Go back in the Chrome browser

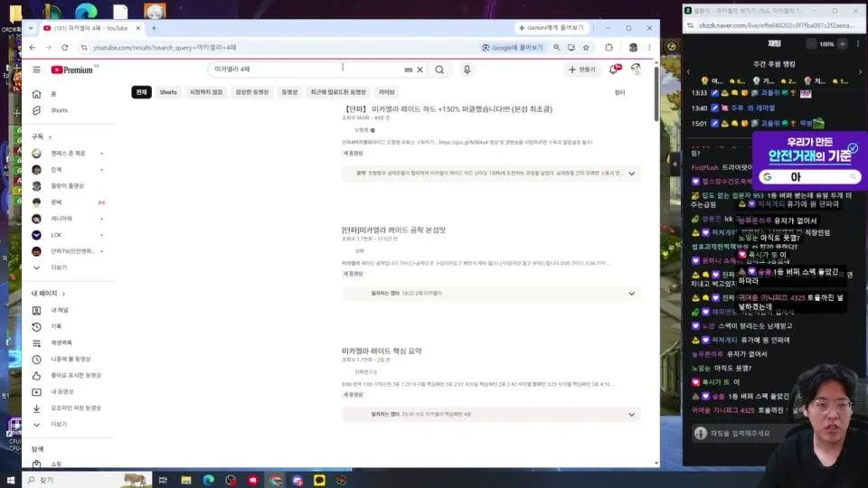(x=33, y=48)
